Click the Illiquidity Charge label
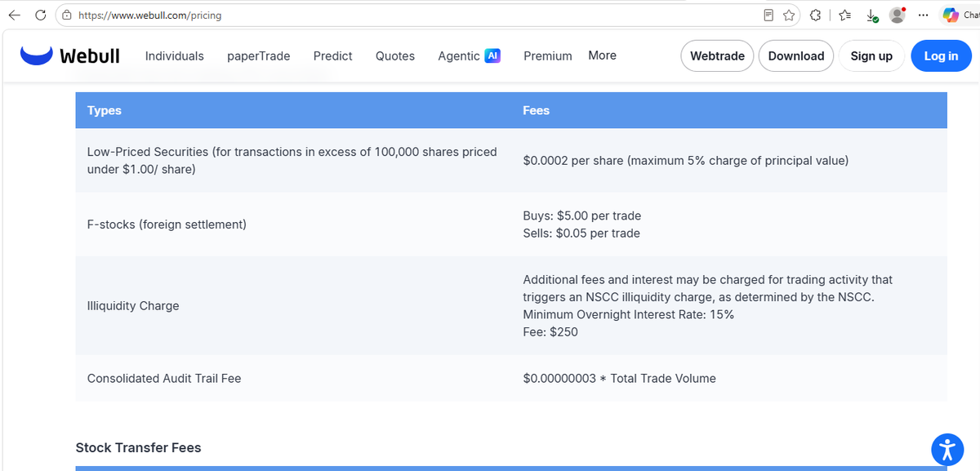980x471 pixels. [133, 306]
